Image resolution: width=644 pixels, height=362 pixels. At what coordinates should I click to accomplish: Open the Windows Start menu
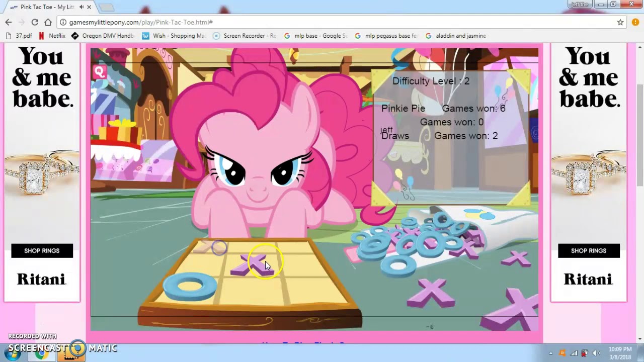click(13, 353)
